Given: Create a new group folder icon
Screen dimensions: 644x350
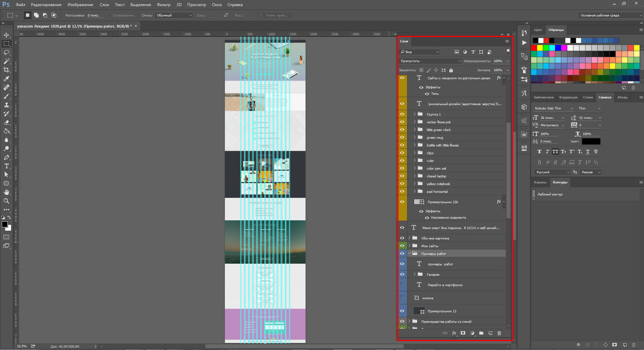Looking at the screenshot, I should [x=481, y=333].
